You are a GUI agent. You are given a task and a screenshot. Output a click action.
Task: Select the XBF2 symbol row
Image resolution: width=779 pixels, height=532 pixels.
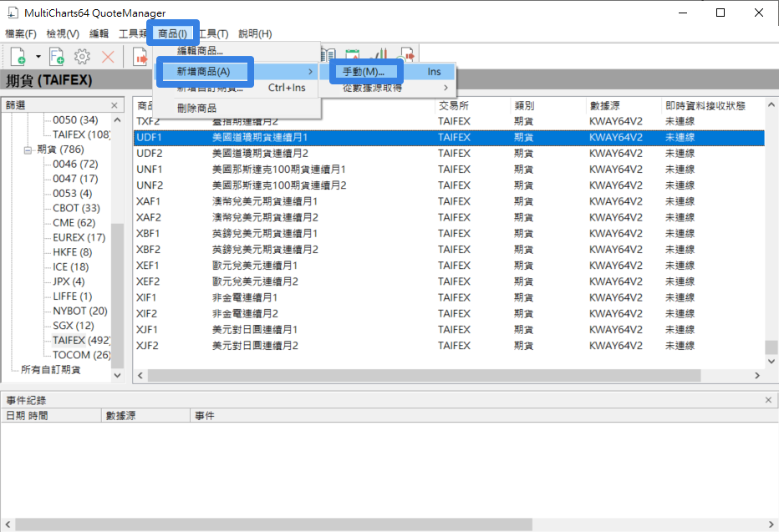click(449, 250)
